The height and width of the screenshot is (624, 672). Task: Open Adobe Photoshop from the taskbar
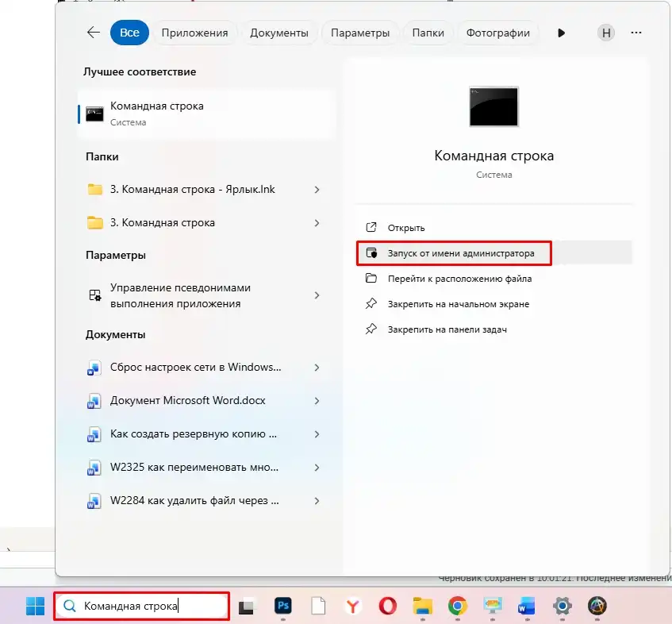[284, 606]
